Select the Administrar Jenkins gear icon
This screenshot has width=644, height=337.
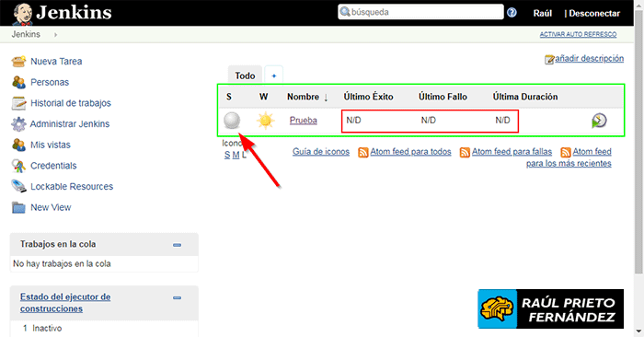(19, 124)
